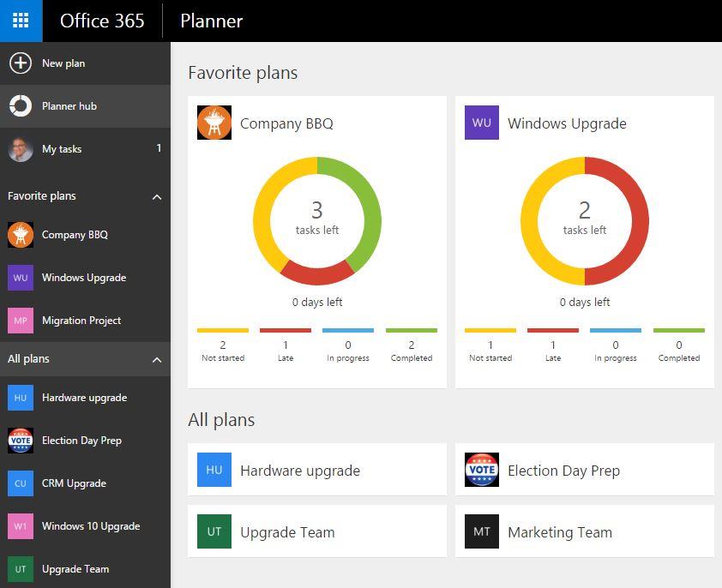The height and width of the screenshot is (588, 722).
Task: Click the blue HU icon in sidebar
Action: click(21, 398)
